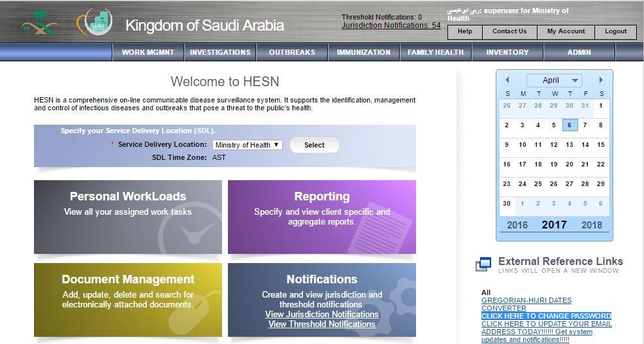Click the External Reference Links heading
This screenshot has width=644, height=344.
click(x=560, y=262)
